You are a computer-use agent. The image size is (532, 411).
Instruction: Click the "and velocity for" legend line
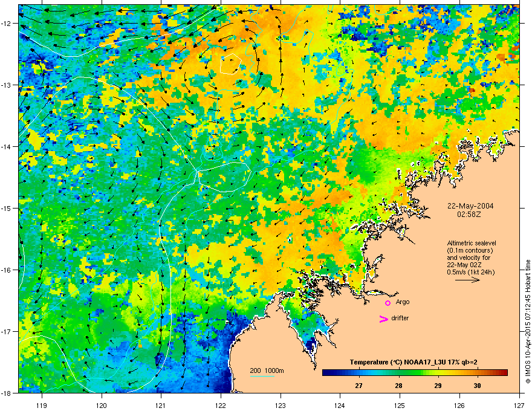click(x=468, y=257)
